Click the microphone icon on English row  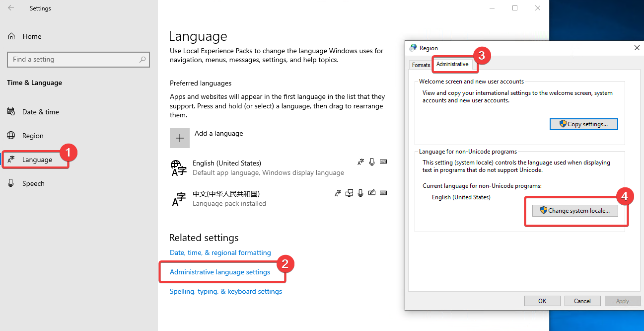[x=372, y=162]
